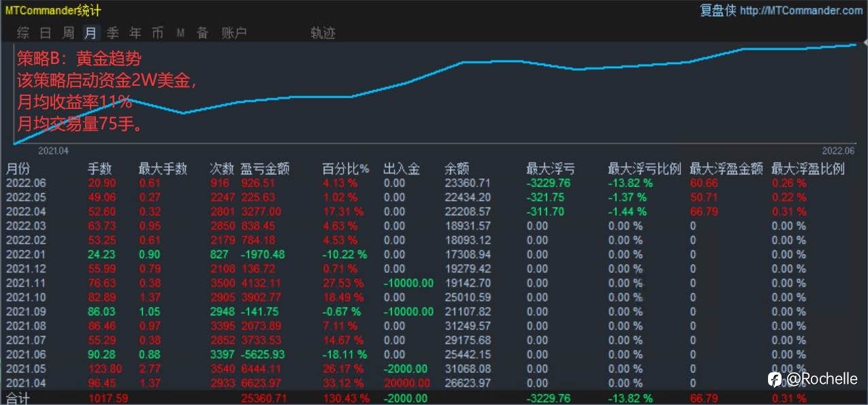Click the 2022.06 chart end date label
Viewport: 868px width, 405px height.
(x=837, y=150)
